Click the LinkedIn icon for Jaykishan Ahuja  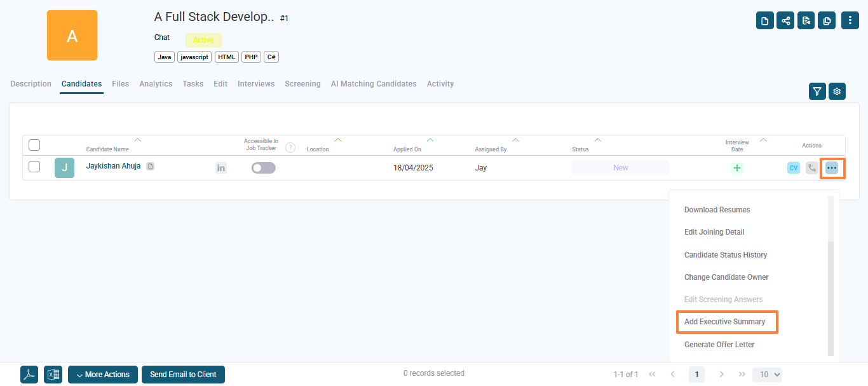(x=221, y=168)
